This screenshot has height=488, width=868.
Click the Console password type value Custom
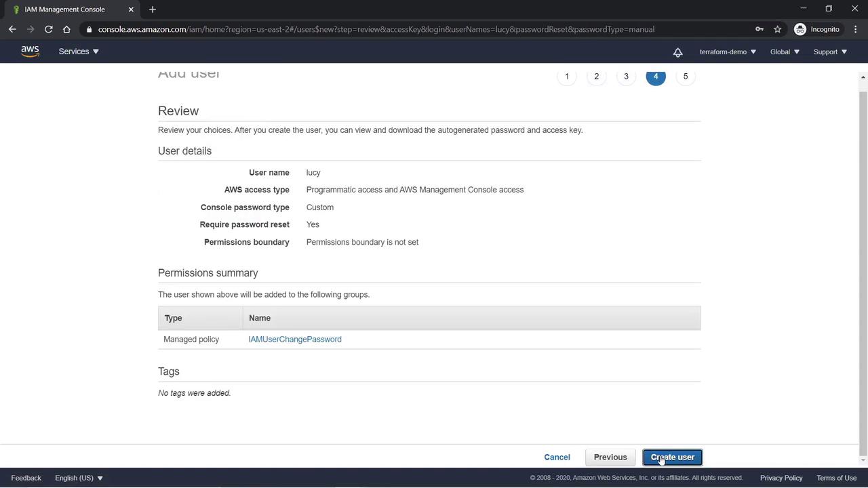tap(320, 207)
